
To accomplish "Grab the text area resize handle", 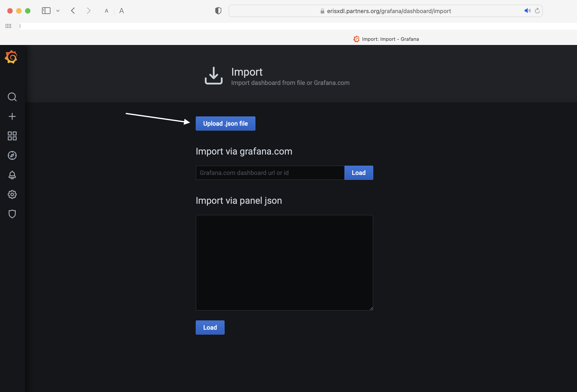I will coord(371,308).
